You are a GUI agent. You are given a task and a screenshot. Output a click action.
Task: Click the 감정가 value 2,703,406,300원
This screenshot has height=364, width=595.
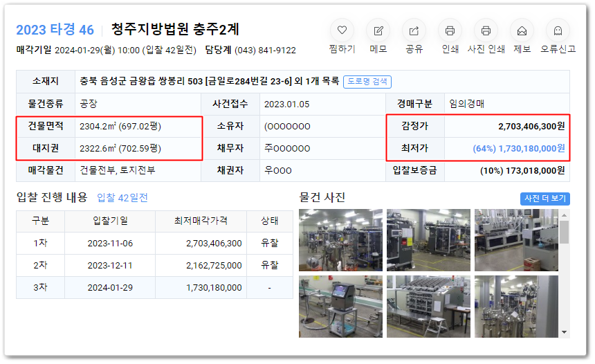pos(531,127)
